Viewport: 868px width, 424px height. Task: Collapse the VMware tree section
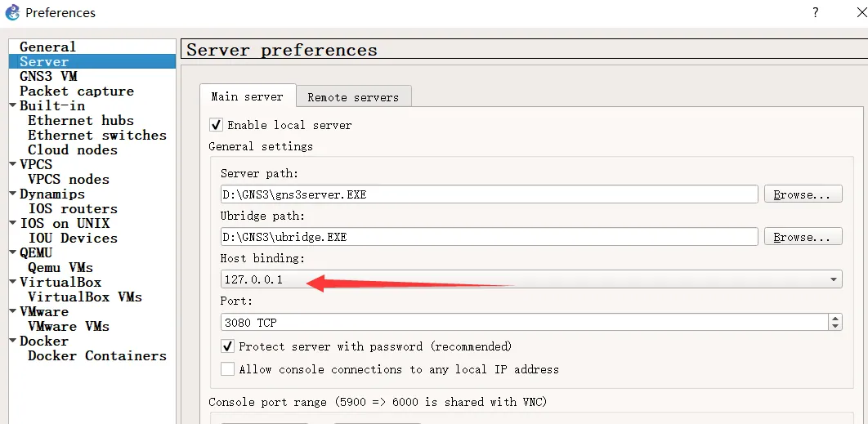pyautogui.click(x=13, y=310)
